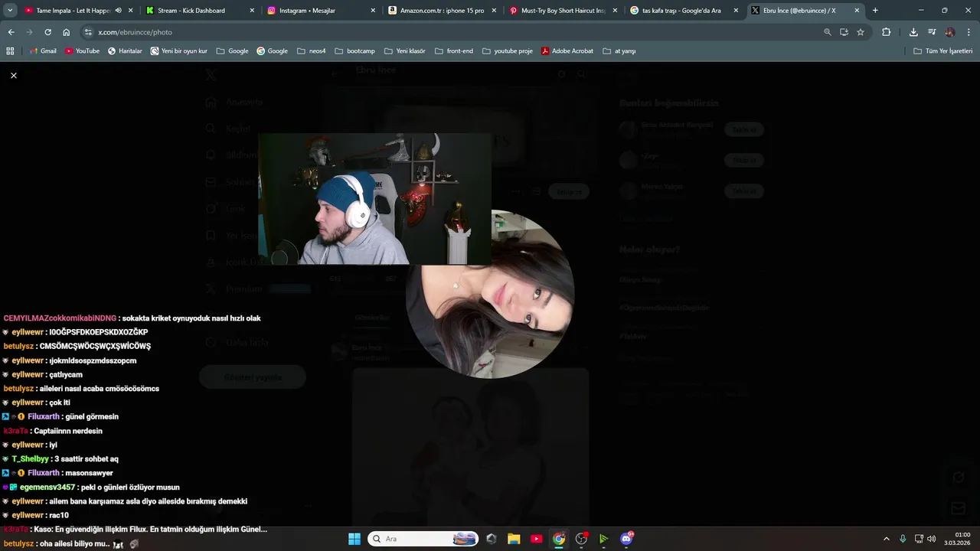980x551 pixels.
Task: Close the Tame Impala YouTube tab
Action: point(131,11)
